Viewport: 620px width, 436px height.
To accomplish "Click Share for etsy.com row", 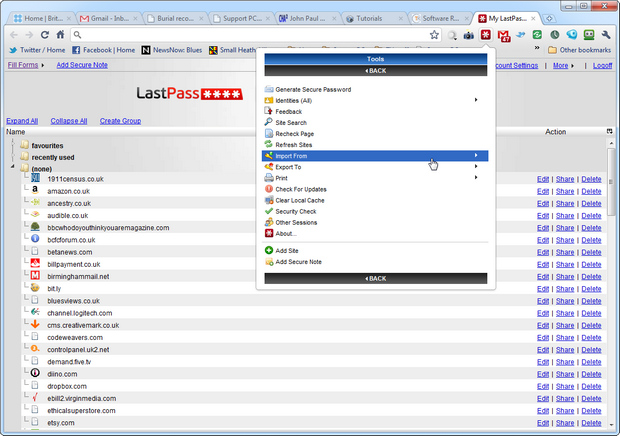I will (565, 423).
